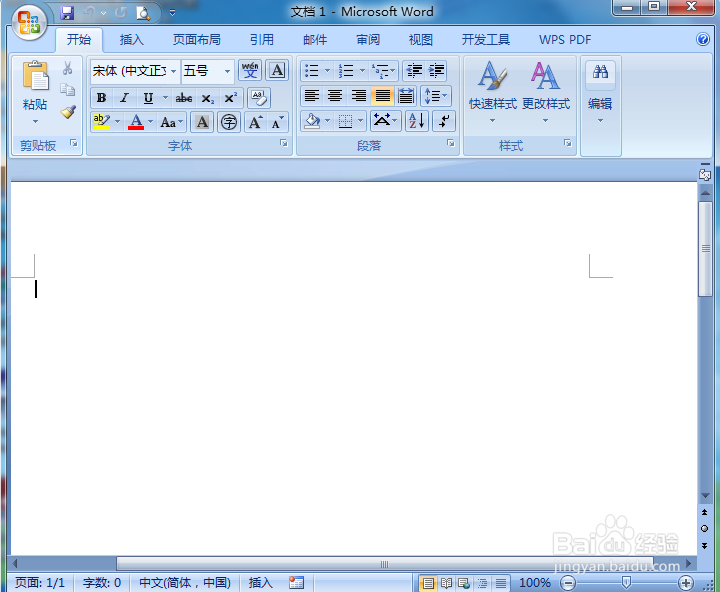Switch to 视图 tab
720x592 pixels.
tap(421, 40)
